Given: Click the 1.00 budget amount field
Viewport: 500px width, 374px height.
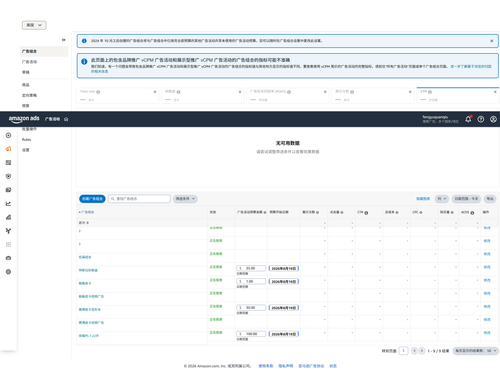Looking at the screenshot, I should click(251, 282).
